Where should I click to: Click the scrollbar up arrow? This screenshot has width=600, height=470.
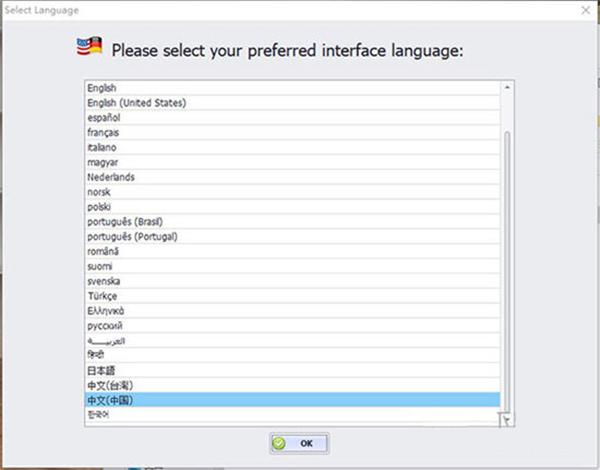point(507,87)
